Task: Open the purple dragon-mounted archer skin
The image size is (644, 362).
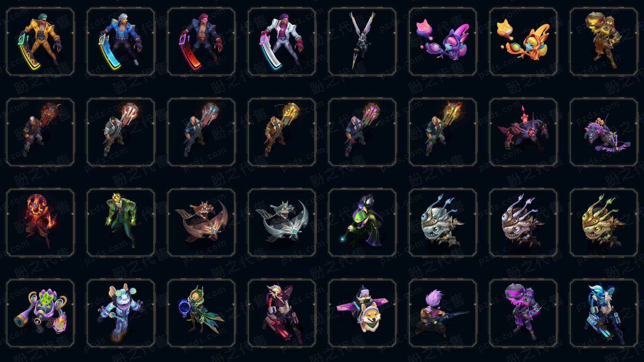Action: tap(604, 132)
